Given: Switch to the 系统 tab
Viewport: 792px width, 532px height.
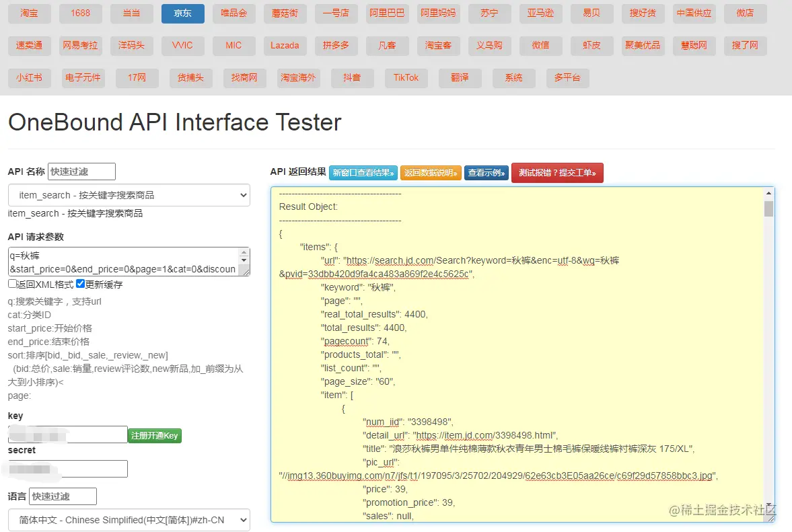Looking at the screenshot, I should 513,78.
